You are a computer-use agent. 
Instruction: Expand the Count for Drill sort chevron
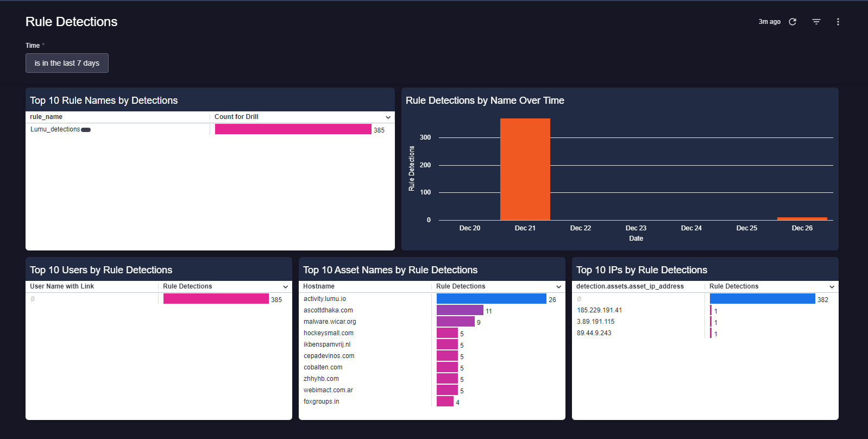388,117
